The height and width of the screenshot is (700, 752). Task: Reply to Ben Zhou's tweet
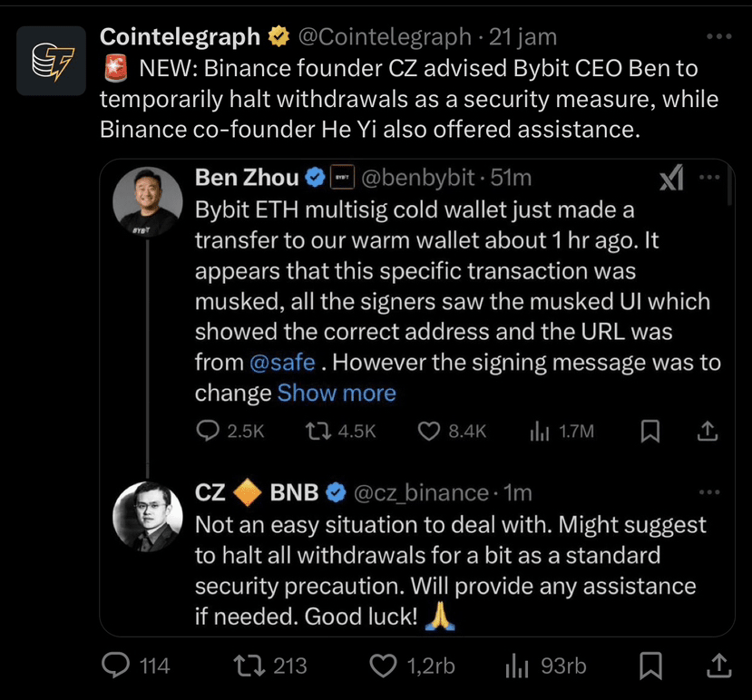pyautogui.click(x=209, y=433)
